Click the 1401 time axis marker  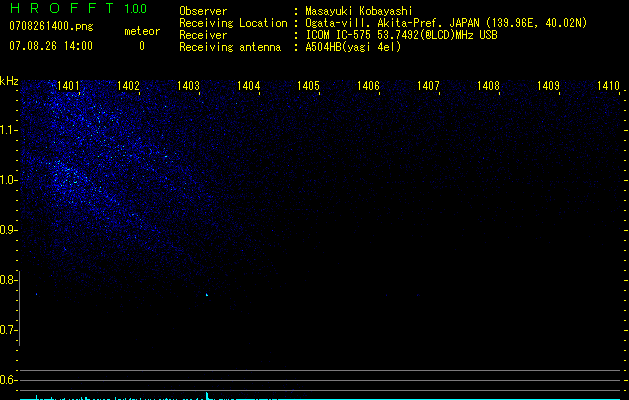68,86
